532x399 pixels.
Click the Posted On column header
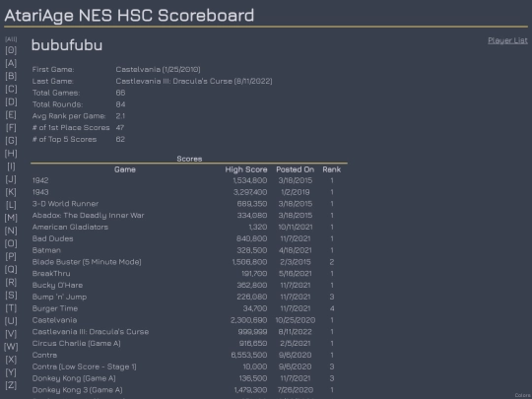click(295, 169)
